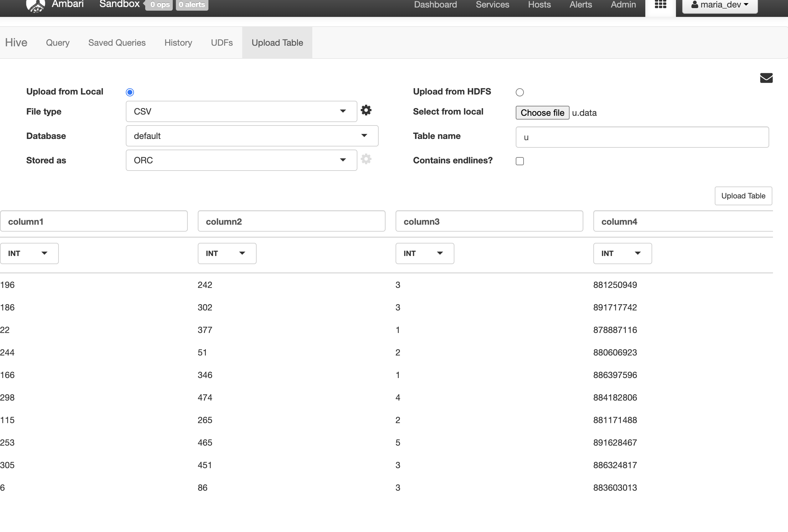Open the Saved Queries tab

click(x=116, y=42)
